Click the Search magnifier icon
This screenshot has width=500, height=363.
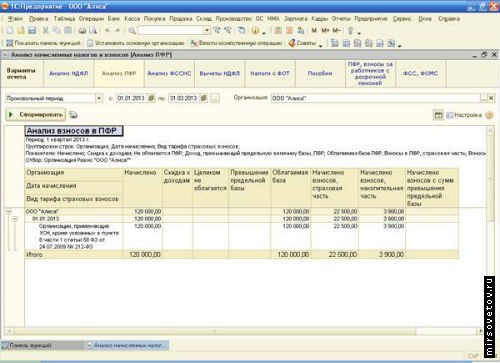click(132, 31)
